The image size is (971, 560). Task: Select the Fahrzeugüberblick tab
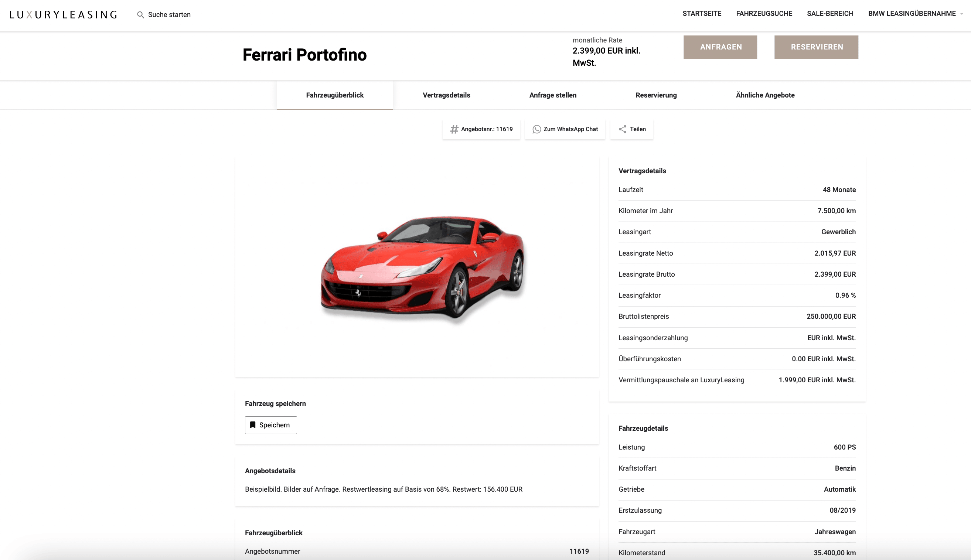tap(335, 95)
